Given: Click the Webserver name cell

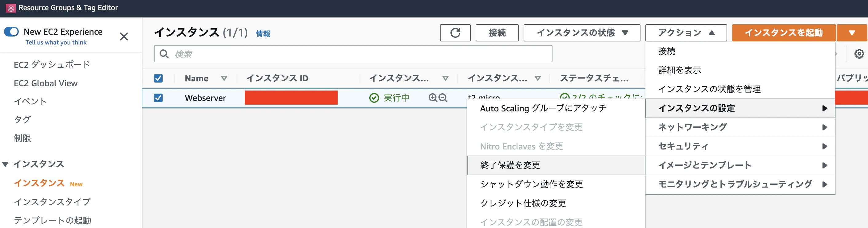Looking at the screenshot, I should click(205, 98).
